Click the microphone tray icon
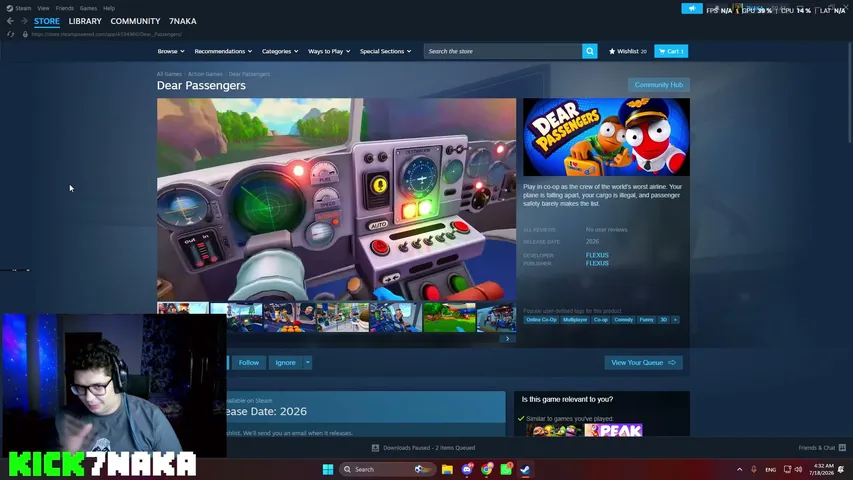Viewport: 853px width, 480px height. pyautogui.click(x=754, y=469)
